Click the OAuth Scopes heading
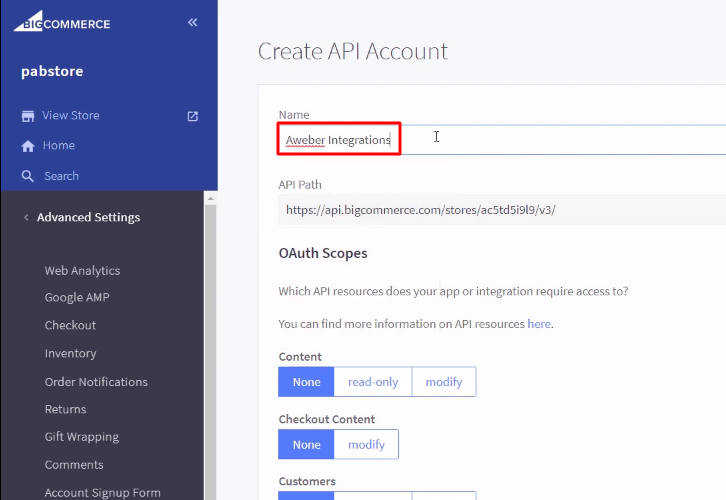 (x=323, y=253)
